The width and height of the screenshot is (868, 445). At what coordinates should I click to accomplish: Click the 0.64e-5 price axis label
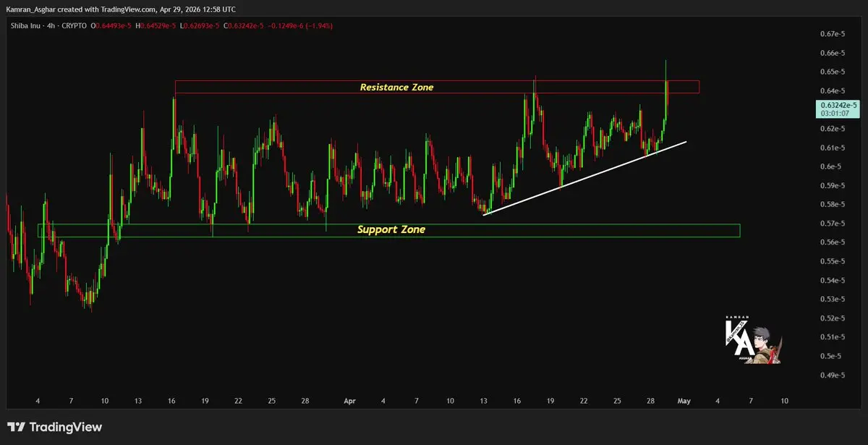point(834,90)
